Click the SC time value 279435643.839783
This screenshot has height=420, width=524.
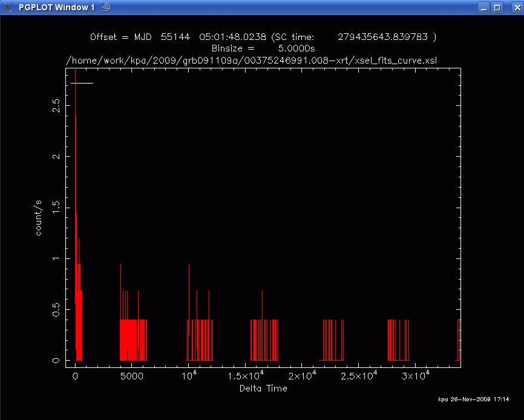pos(382,37)
